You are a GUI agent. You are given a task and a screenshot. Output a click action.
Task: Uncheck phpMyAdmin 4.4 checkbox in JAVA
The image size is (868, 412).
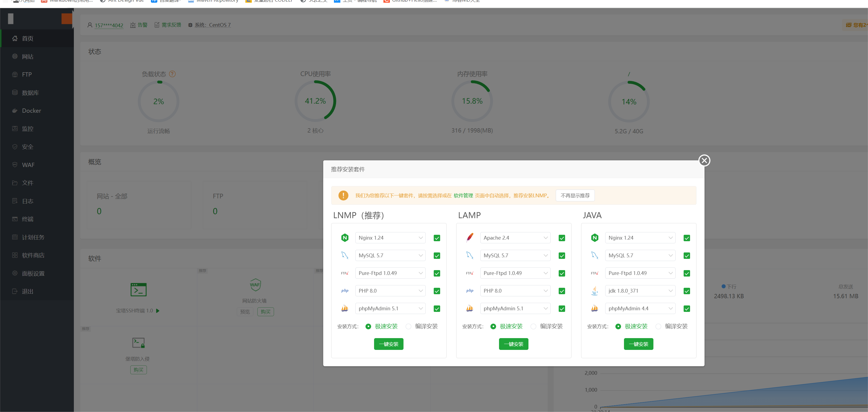click(687, 308)
